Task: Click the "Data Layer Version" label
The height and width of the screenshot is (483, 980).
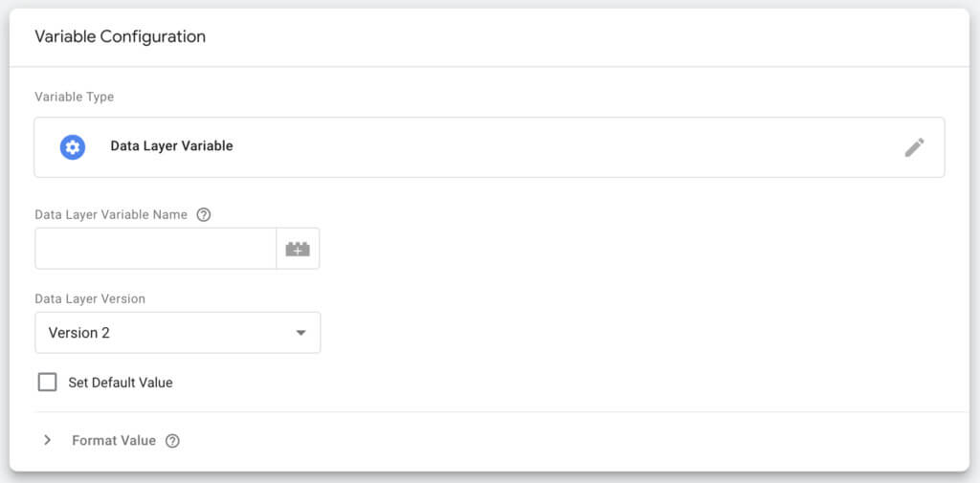Action: [x=90, y=298]
